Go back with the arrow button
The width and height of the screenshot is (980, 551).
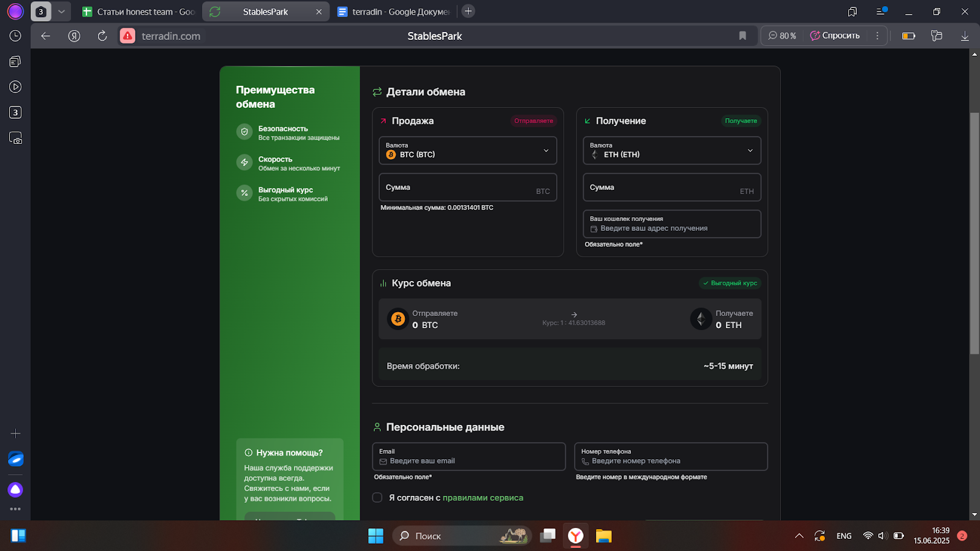(45, 36)
